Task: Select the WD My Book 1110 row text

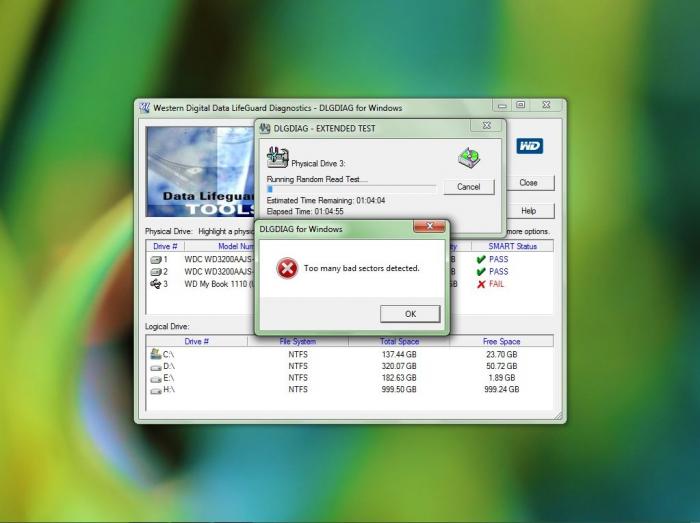Action: point(219,284)
